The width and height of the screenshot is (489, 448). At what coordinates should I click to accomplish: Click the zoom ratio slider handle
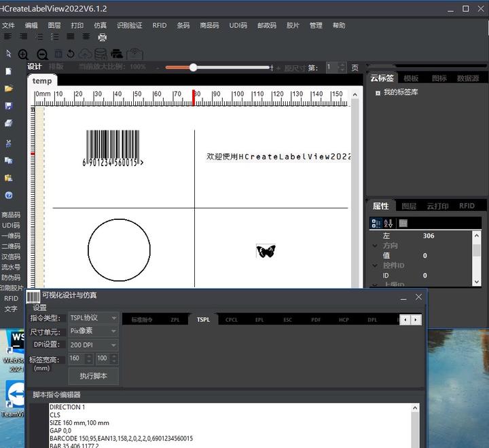pyautogui.click(x=194, y=67)
